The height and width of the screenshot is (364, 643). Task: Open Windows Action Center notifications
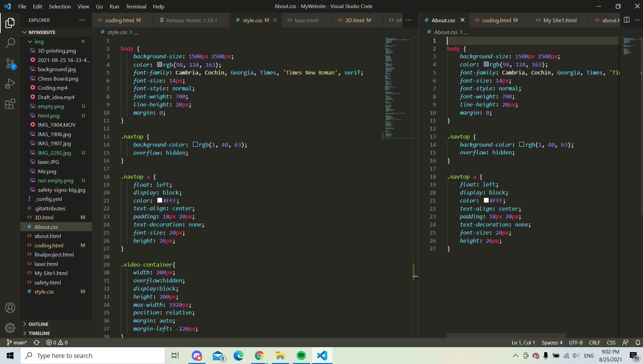(634, 356)
